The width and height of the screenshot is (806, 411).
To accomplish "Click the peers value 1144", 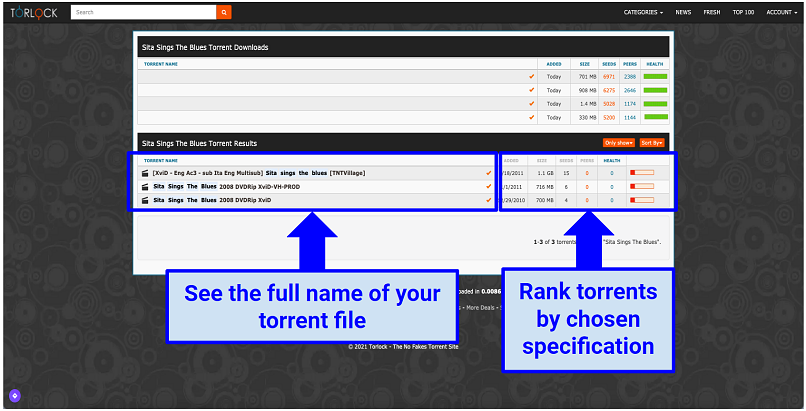I will tap(630, 118).
